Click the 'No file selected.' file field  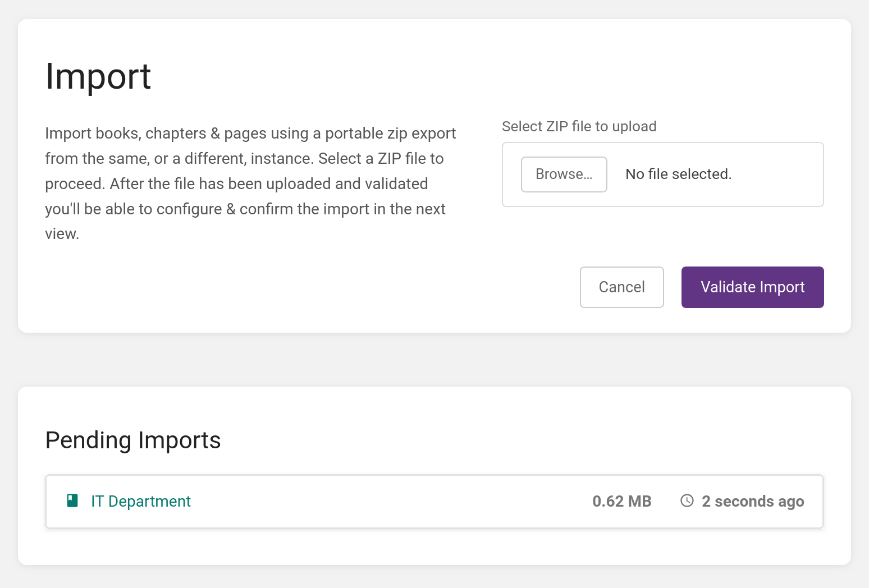[x=662, y=174]
